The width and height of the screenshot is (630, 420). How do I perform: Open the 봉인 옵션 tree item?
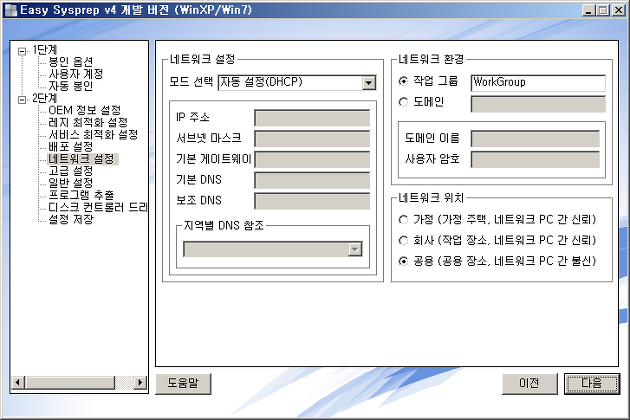point(71,61)
